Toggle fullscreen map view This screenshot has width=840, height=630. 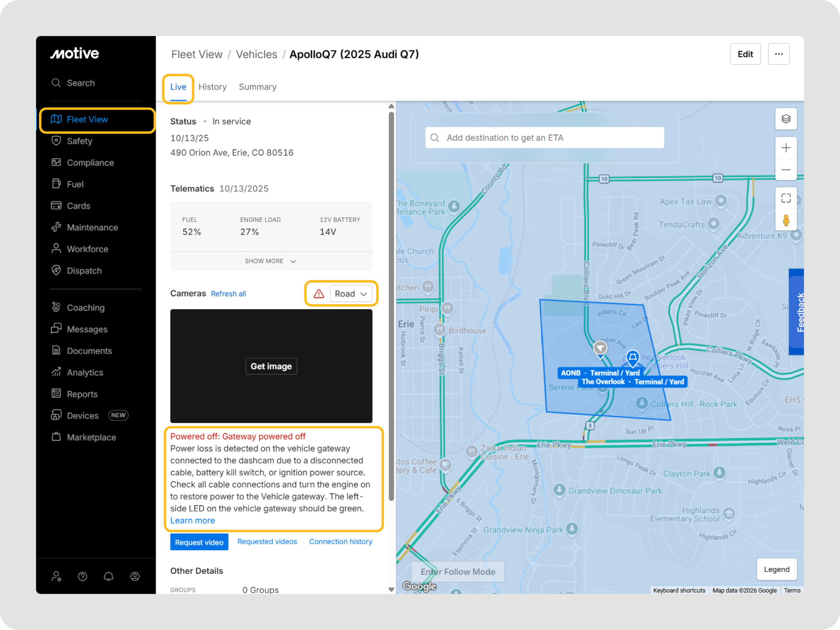[x=785, y=199]
